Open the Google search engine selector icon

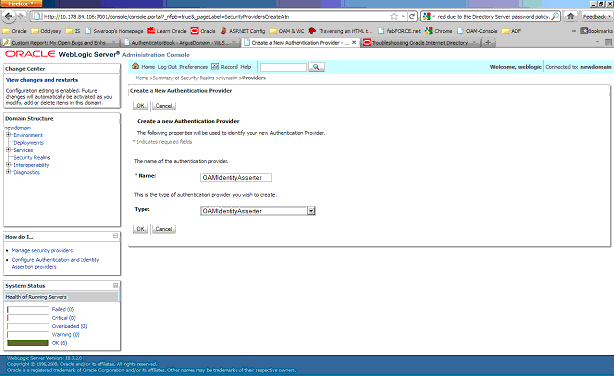tap(427, 16)
